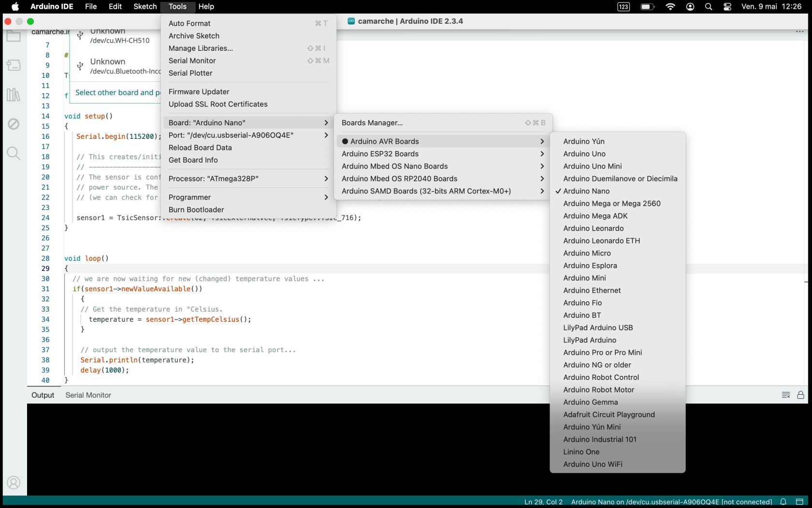Open the Library Manager sidebar icon
Viewport: 812px width, 508px height.
[x=14, y=94]
